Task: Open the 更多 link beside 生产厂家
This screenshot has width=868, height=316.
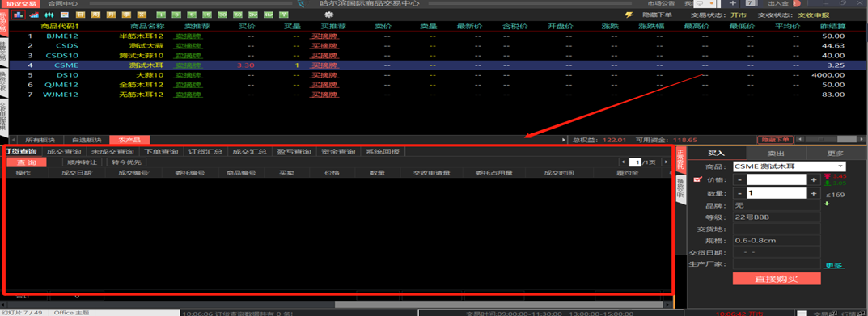Action: 834,265
